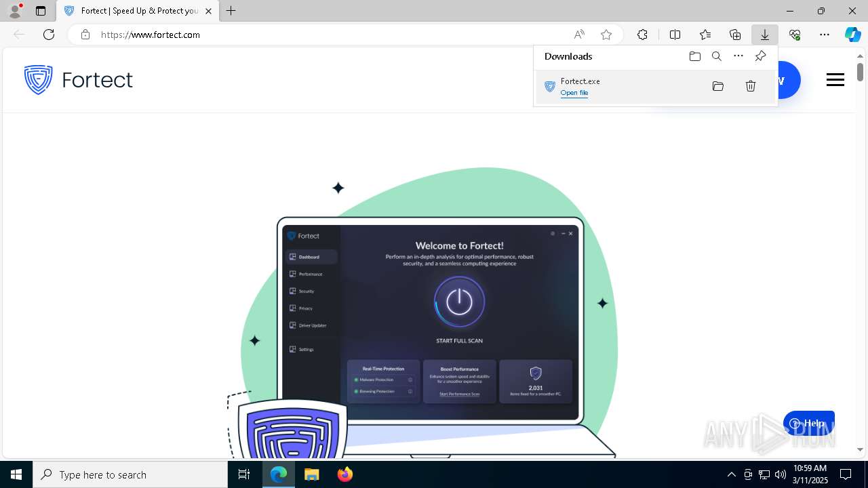Click the address bar URL
This screenshot has width=868, height=488.
(151, 35)
